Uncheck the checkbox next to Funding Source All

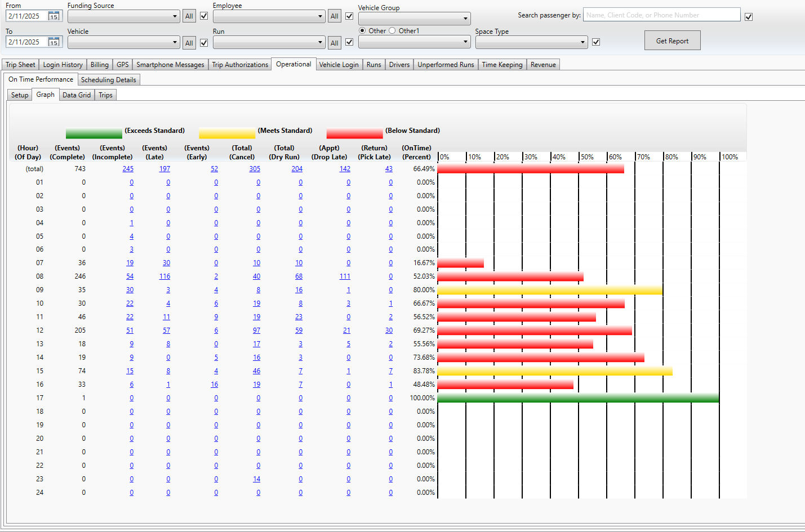(203, 16)
